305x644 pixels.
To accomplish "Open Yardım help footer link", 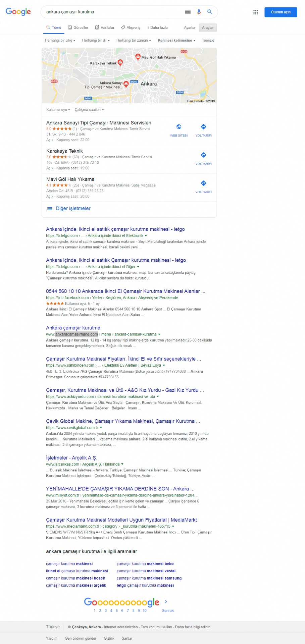I will click(x=52, y=638).
